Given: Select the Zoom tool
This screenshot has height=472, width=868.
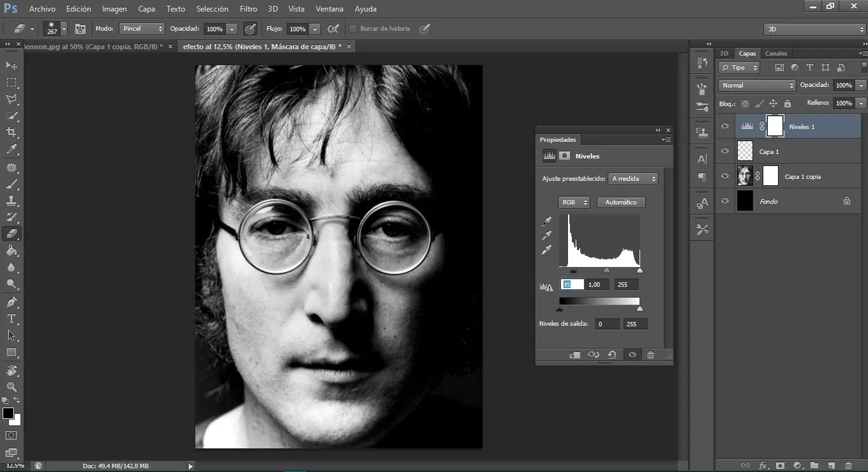Looking at the screenshot, I should tap(11, 386).
